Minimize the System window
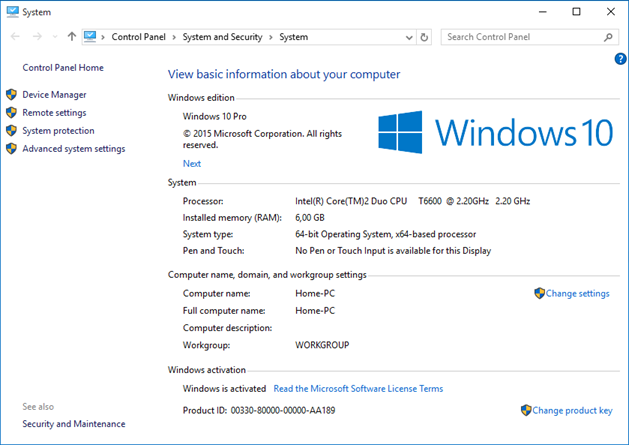 tap(543, 12)
